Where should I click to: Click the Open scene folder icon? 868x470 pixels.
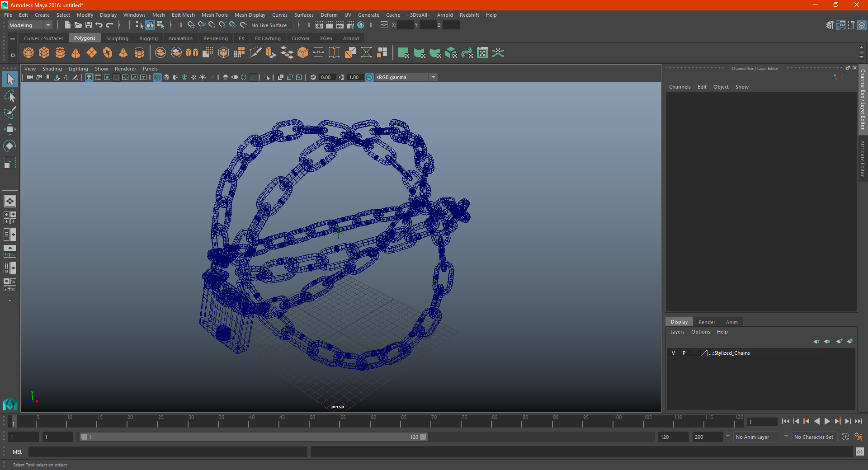[78, 25]
